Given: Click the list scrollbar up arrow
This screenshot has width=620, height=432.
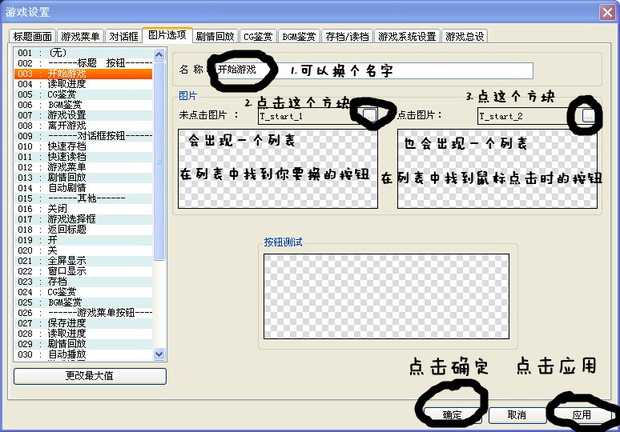Looking at the screenshot, I should pos(159,54).
